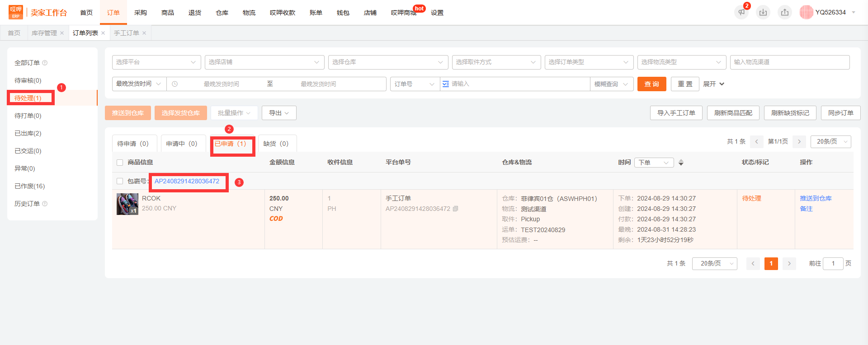Open the 仓库 top menu
868x345 pixels.
(222, 13)
